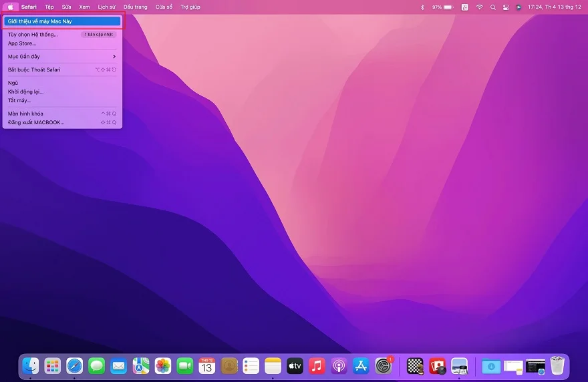
Task: Open Finder from the Dock
Action: [31, 365]
